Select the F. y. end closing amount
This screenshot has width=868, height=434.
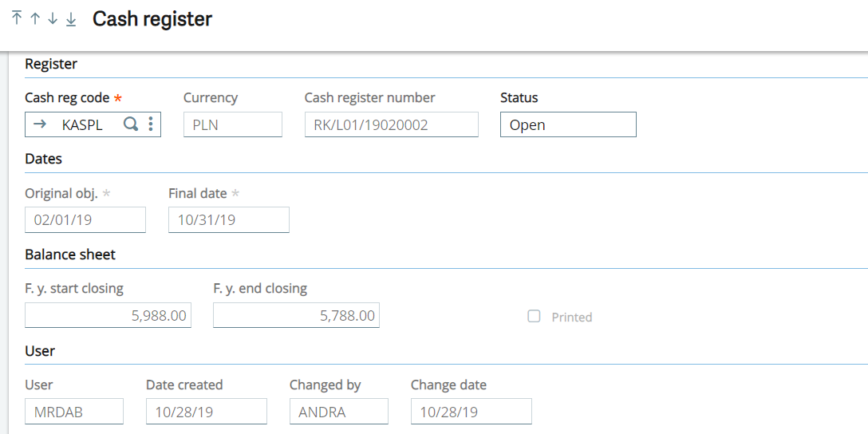click(296, 316)
